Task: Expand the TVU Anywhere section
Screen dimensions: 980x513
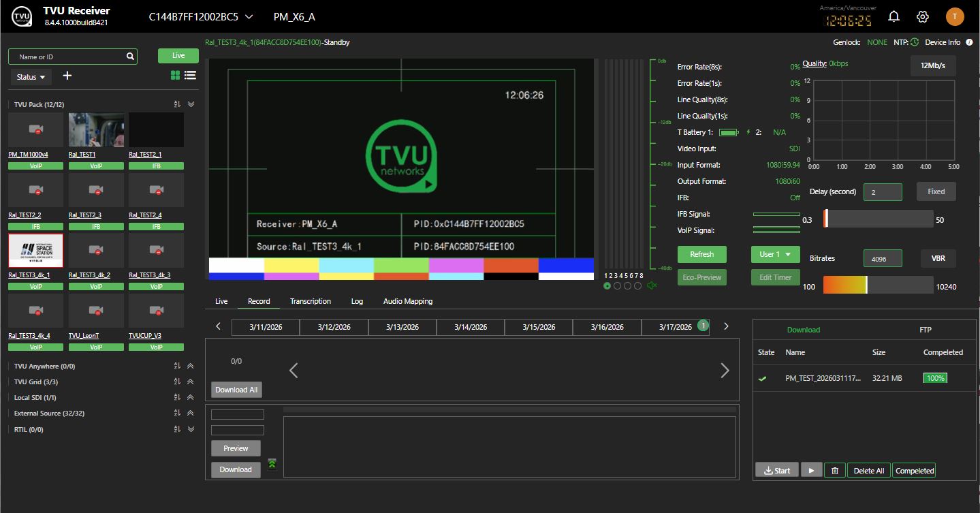Action: pos(190,366)
